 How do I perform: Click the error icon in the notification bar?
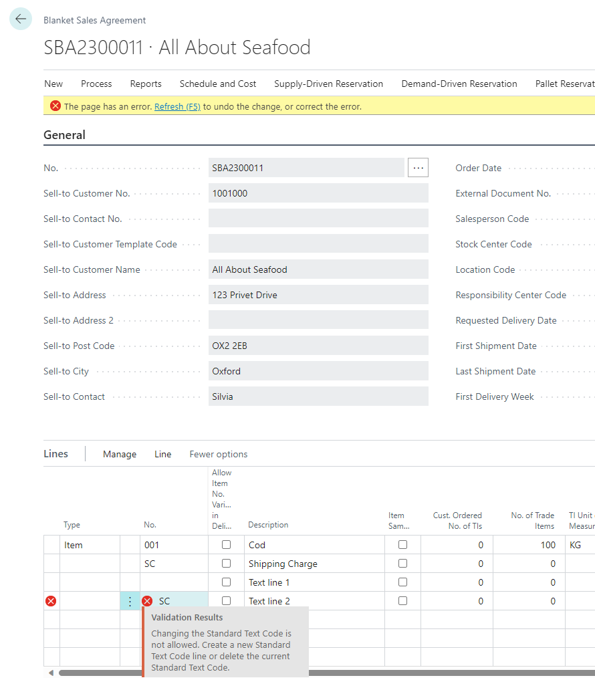(55, 106)
